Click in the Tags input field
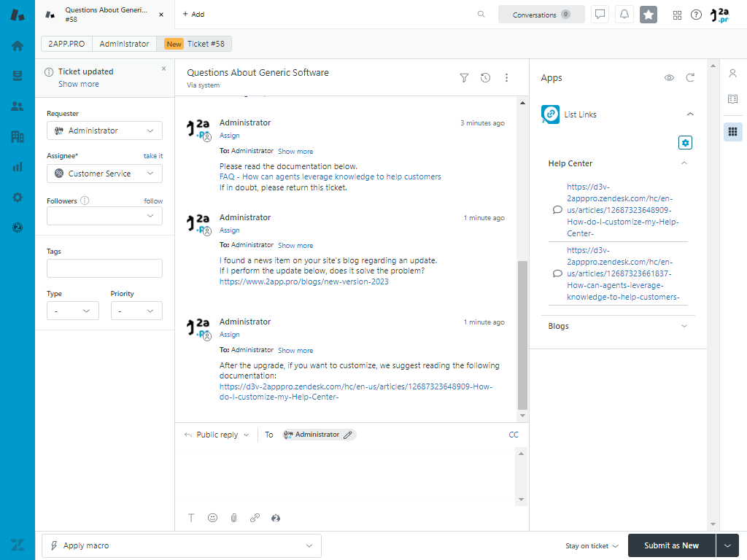 104,268
